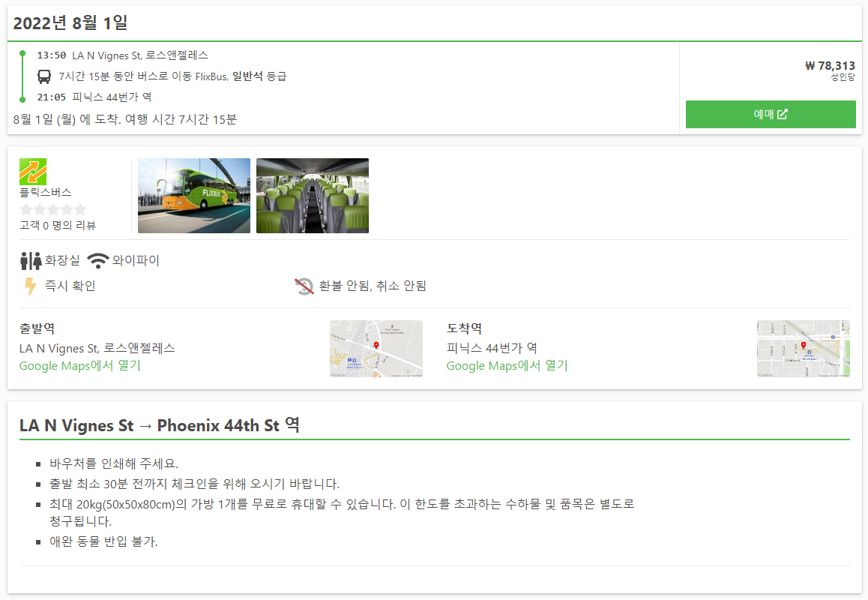Image resolution: width=868 pixels, height=600 pixels.
Task: Click the 출발역 heading
Action: point(37,328)
